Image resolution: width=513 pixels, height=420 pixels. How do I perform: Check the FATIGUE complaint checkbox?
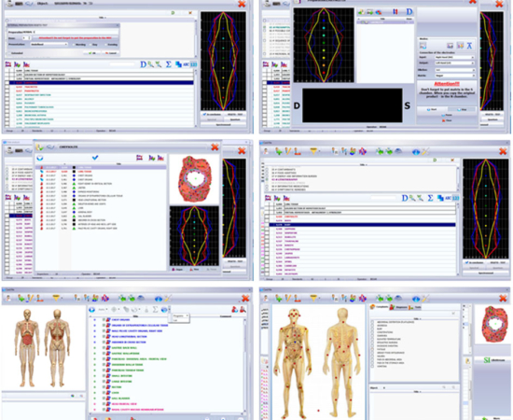pyautogui.click(x=372, y=349)
